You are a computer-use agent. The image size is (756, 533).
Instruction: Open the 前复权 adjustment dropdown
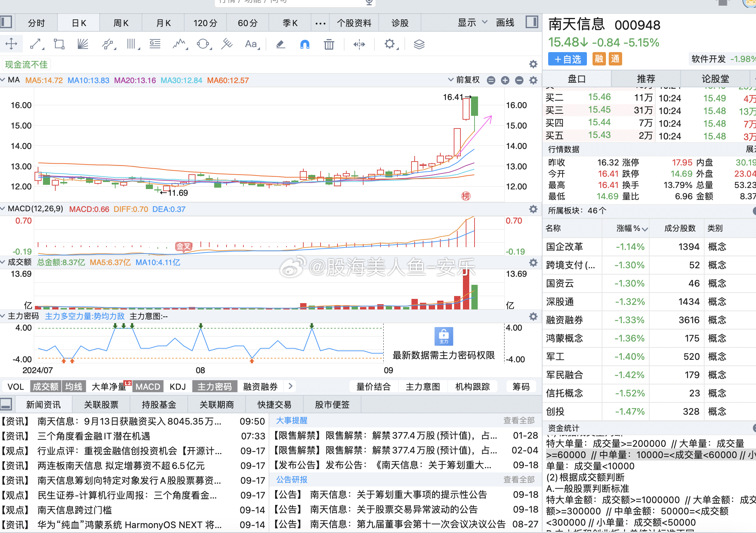464,80
